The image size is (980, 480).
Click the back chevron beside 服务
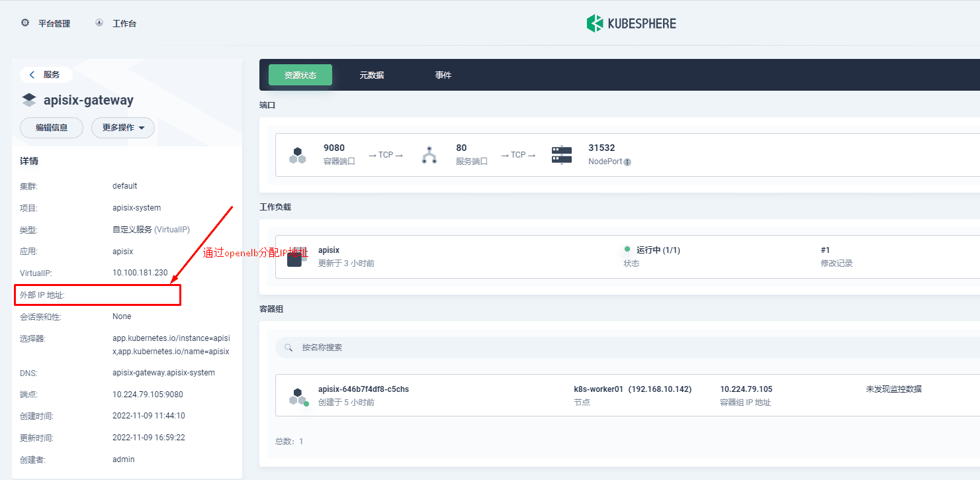[32, 75]
